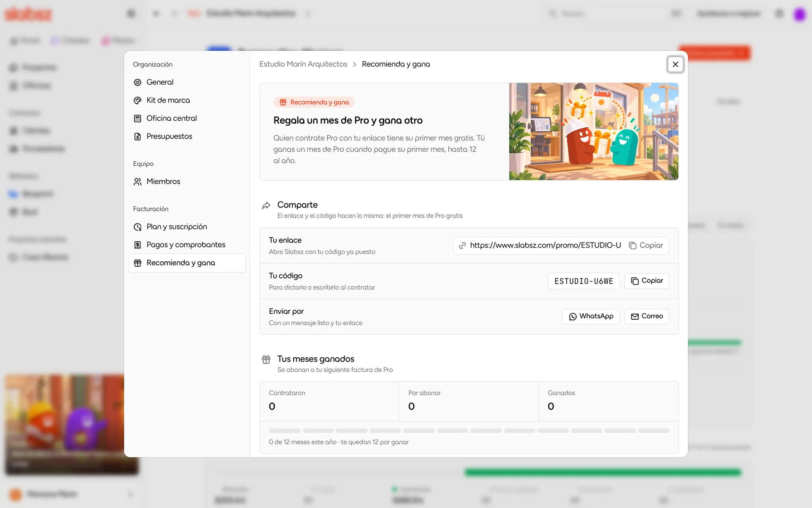Go to Estudio Marín Arquitectos breadcrumb
812x508 pixels.
point(303,64)
